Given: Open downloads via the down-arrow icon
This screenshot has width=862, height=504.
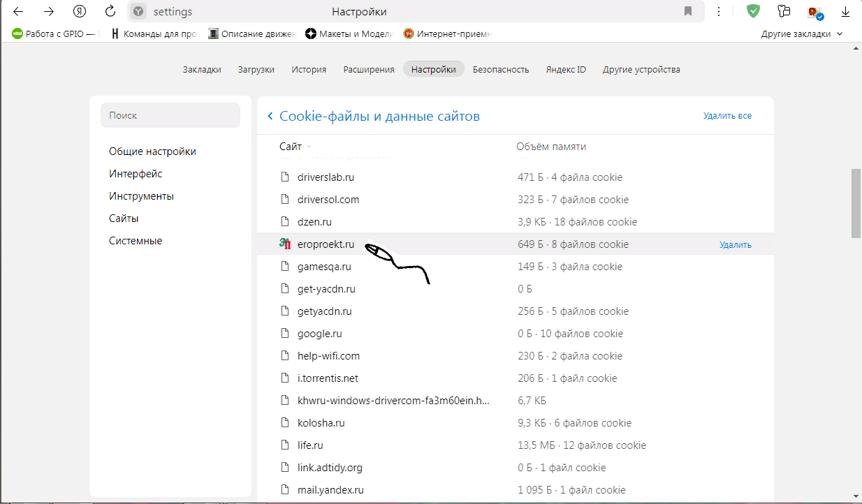Looking at the screenshot, I should [845, 11].
